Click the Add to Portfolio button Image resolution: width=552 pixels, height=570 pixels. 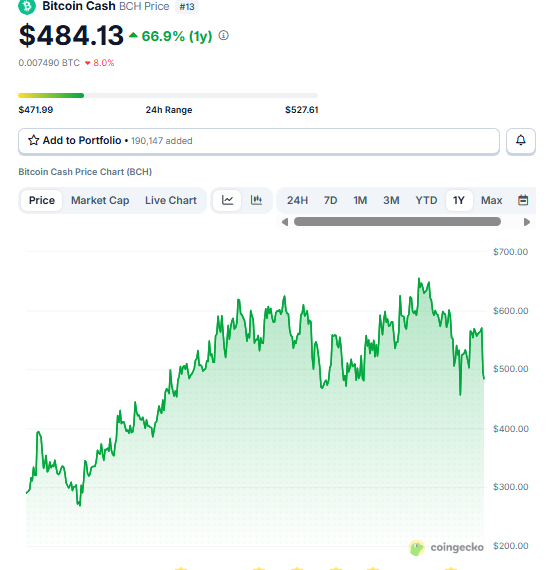pyautogui.click(x=259, y=141)
